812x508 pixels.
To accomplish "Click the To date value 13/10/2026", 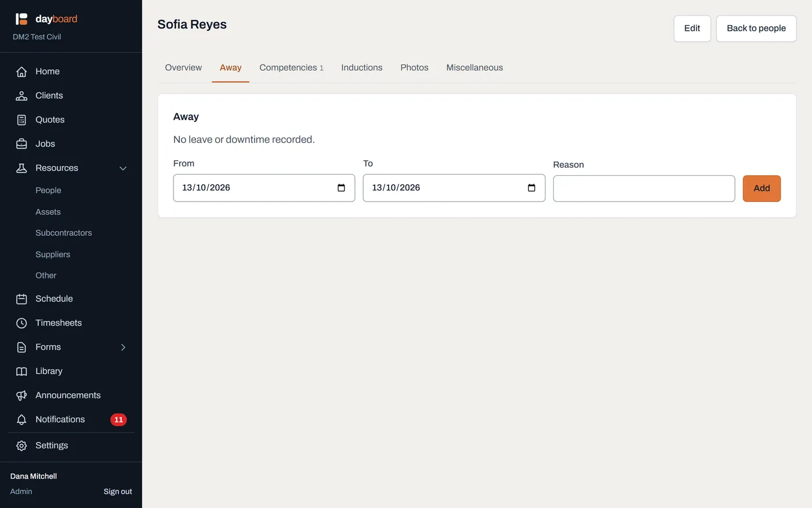I will point(396,188).
